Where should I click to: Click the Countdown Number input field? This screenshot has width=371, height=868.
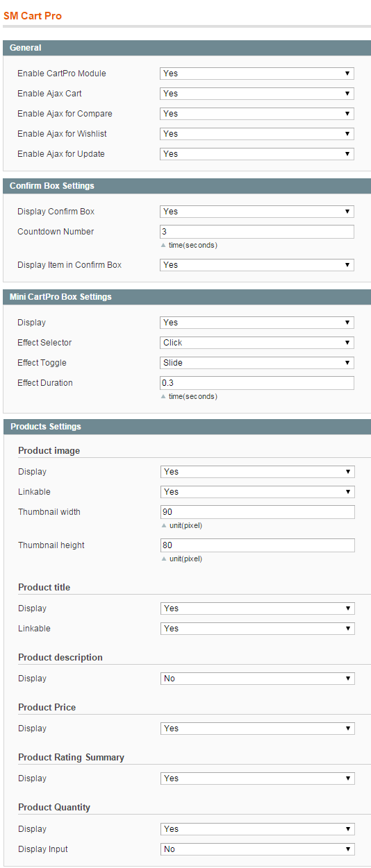tap(257, 232)
